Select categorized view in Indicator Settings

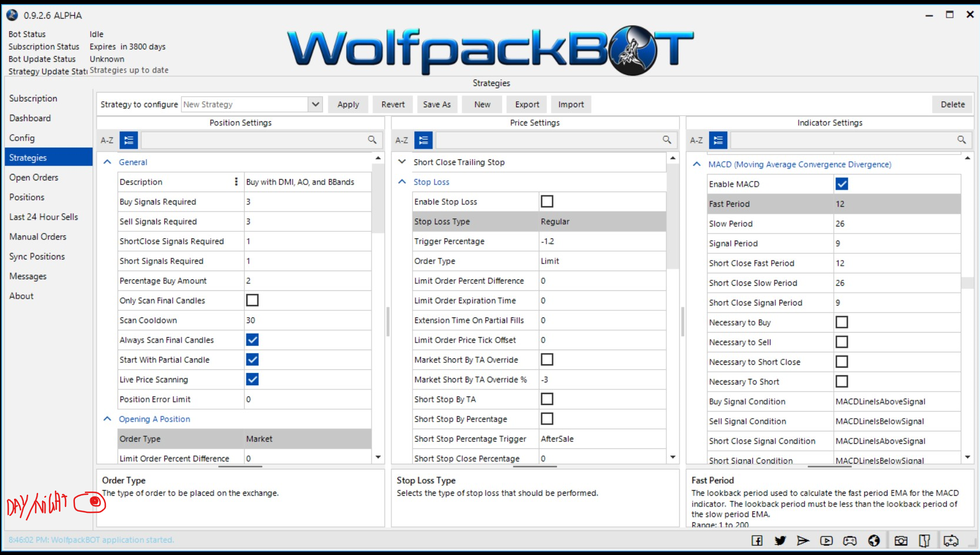pyautogui.click(x=718, y=140)
